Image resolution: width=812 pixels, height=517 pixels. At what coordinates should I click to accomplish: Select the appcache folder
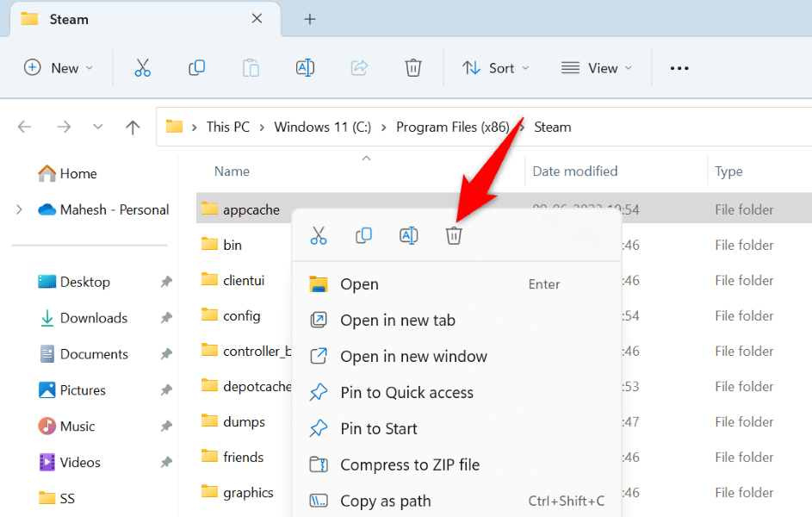(x=240, y=209)
